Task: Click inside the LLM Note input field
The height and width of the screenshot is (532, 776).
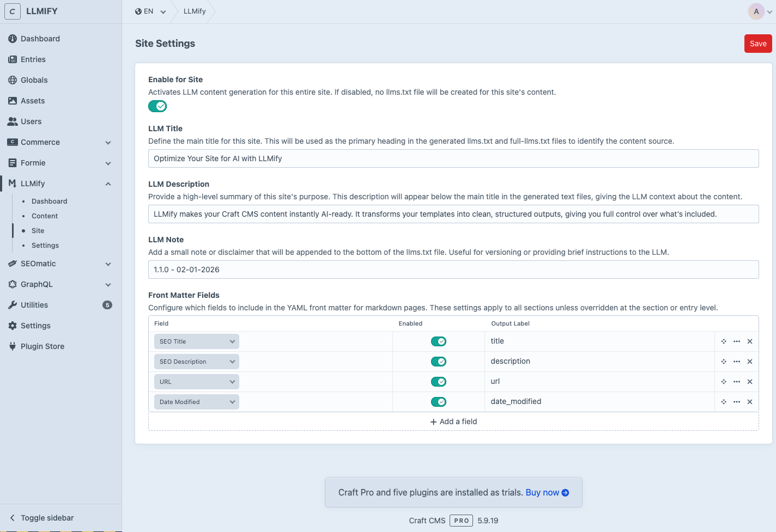Action: [x=453, y=270]
